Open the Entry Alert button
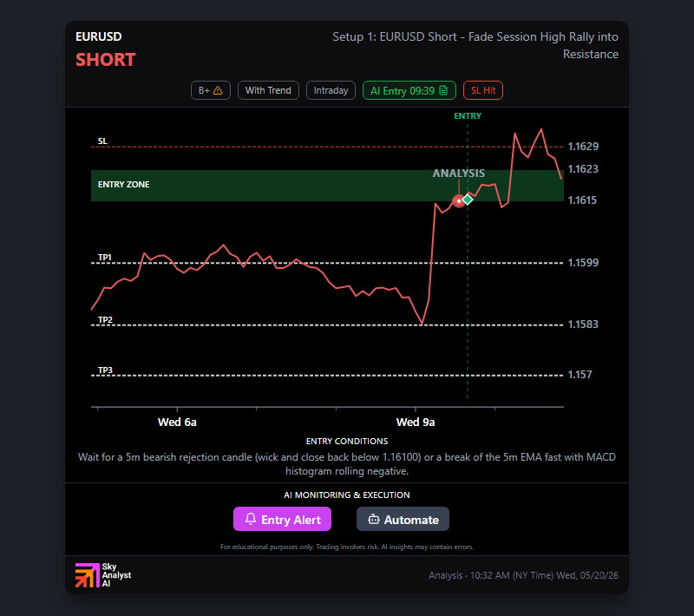This screenshot has height=616, width=694. point(283,519)
